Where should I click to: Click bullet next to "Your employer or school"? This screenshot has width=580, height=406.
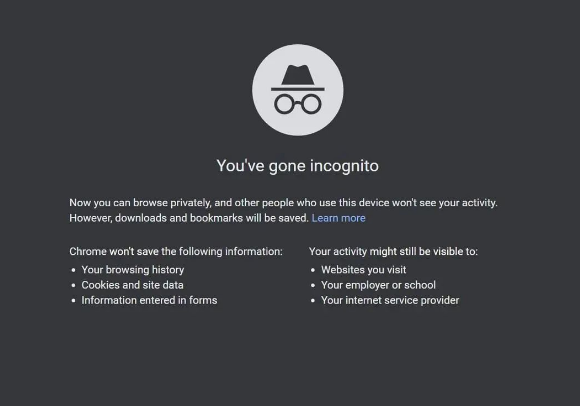313,285
